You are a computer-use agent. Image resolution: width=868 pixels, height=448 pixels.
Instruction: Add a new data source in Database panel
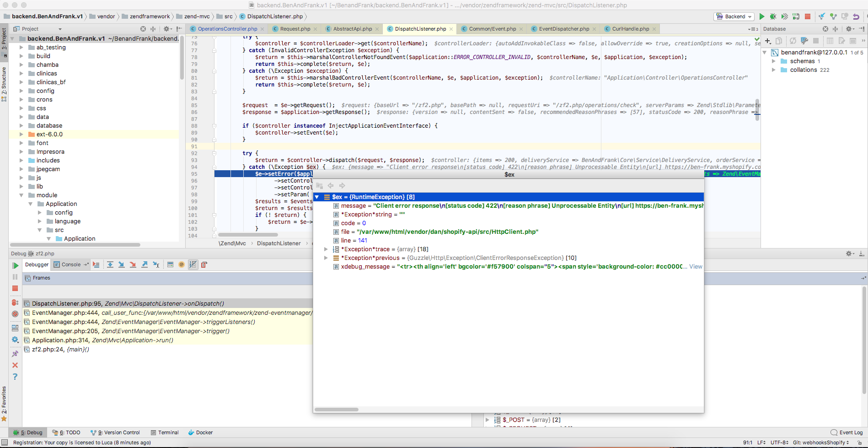768,41
